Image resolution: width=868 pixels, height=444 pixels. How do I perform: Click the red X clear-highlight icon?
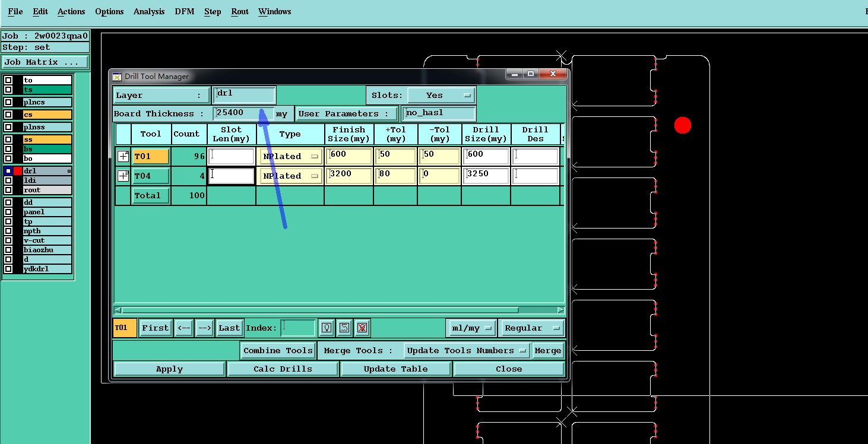(363, 328)
